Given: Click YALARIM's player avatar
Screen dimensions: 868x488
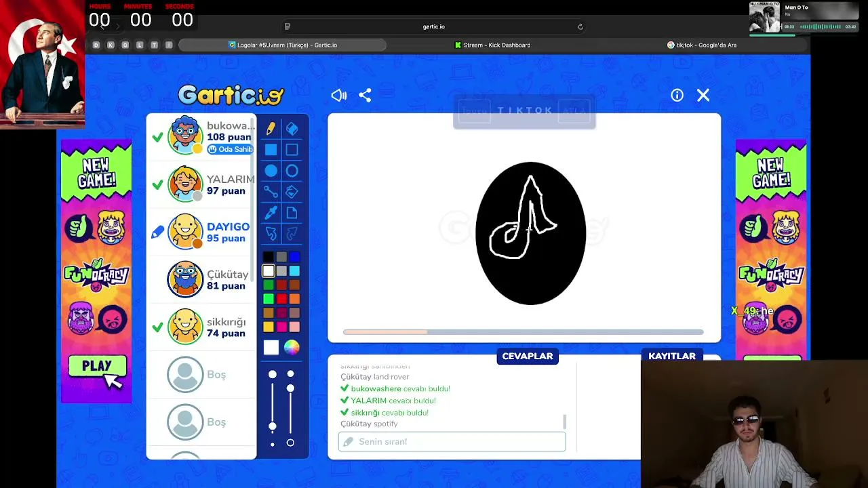Looking at the screenshot, I should click(x=185, y=184).
